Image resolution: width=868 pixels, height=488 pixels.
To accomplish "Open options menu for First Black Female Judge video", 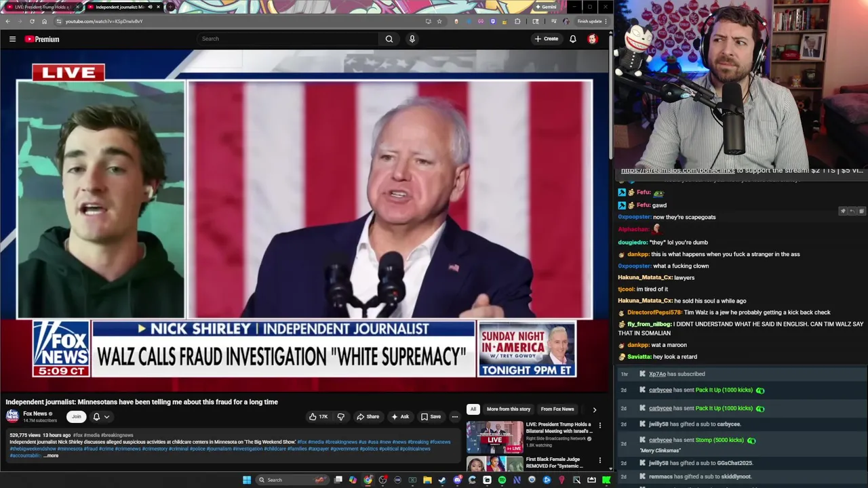I will (599, 461).
